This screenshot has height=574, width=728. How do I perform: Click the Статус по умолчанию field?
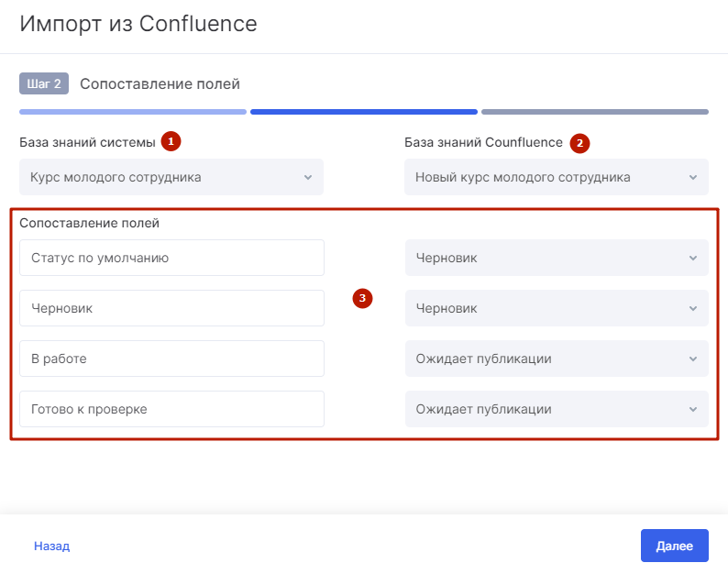pyautogui.click(x=171, y=258)
